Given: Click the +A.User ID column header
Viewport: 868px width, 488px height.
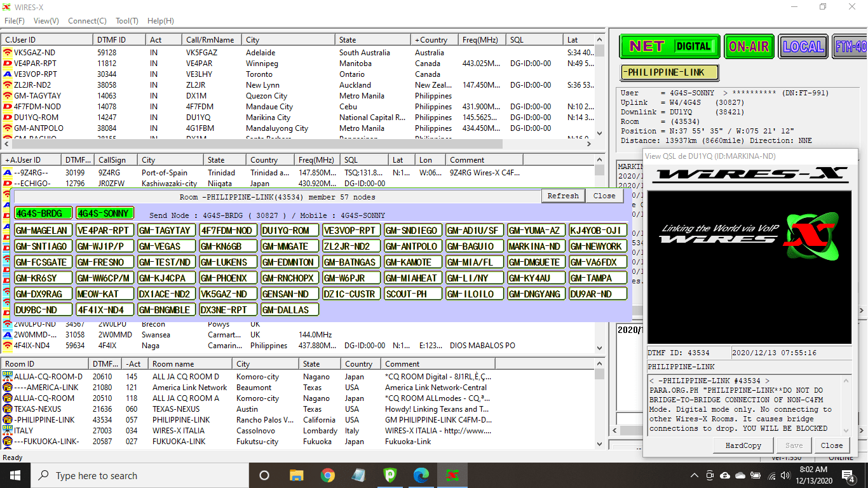Looking at the screenshot, I should pyautogui.click(x=31, y=160).
